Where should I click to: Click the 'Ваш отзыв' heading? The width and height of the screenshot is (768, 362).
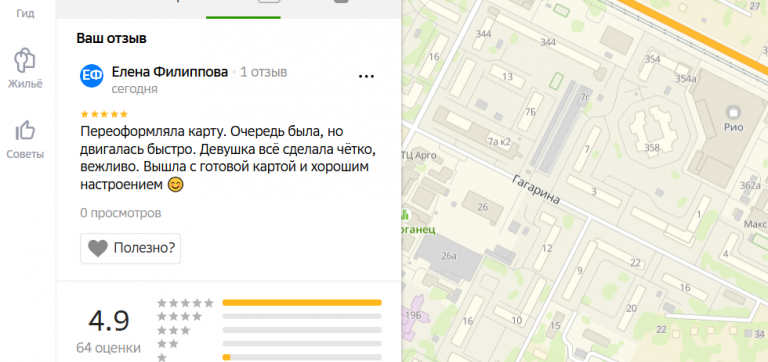(111, 39)
